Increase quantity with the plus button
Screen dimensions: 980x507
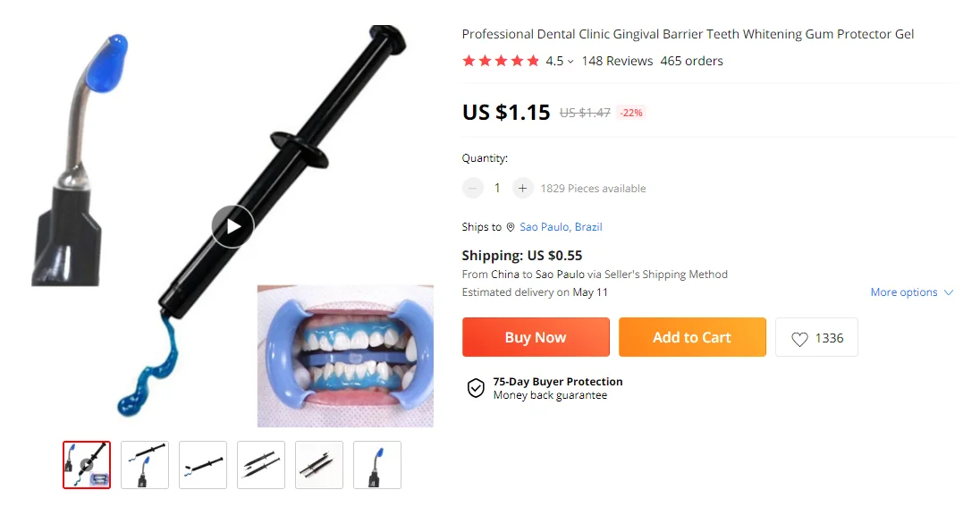coord(522,188)
